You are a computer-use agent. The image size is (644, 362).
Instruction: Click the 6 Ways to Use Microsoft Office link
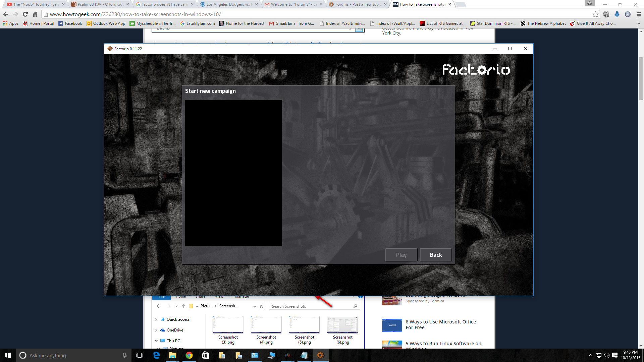tap(441, 324)
